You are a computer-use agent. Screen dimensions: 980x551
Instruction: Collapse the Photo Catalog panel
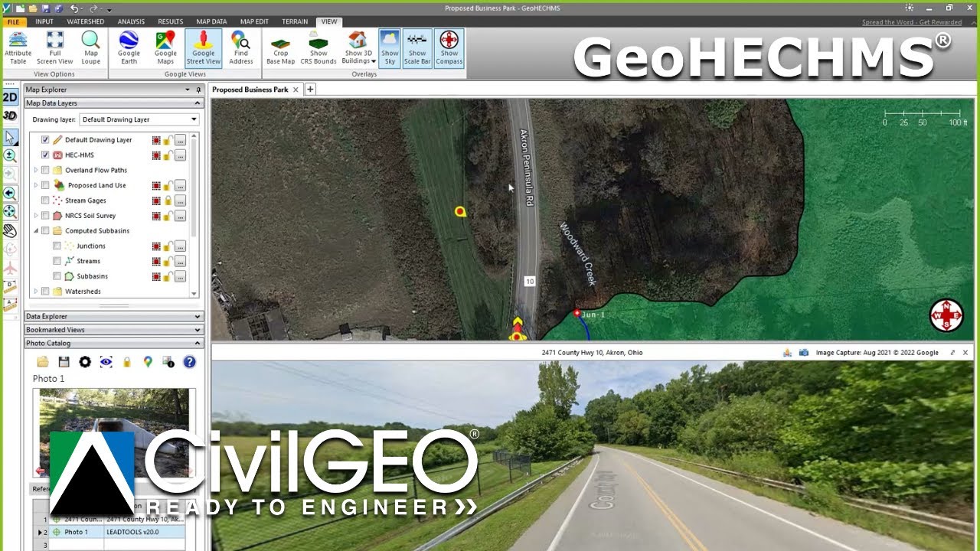coord(198,344)
